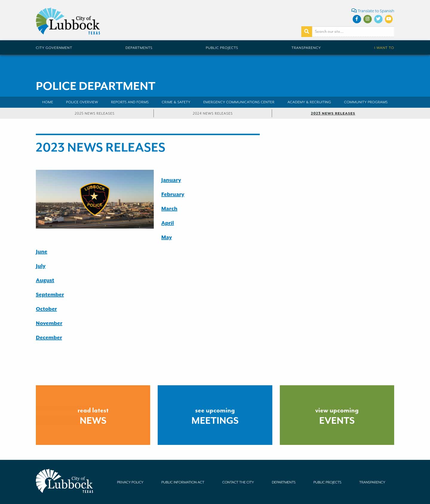Open the Instagram social icon
Viewport: 430px width, 504px height.
click(x=367, y=19)
